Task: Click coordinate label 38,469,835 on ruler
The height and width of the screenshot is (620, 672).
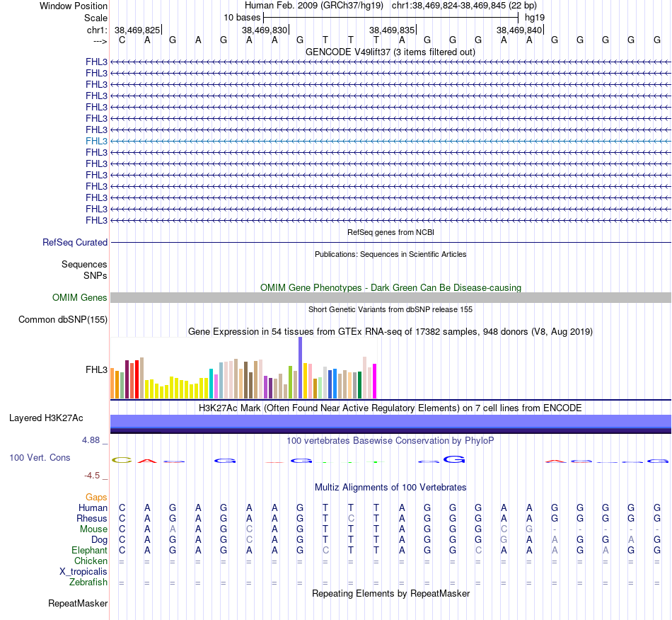Action: (392, 30)
